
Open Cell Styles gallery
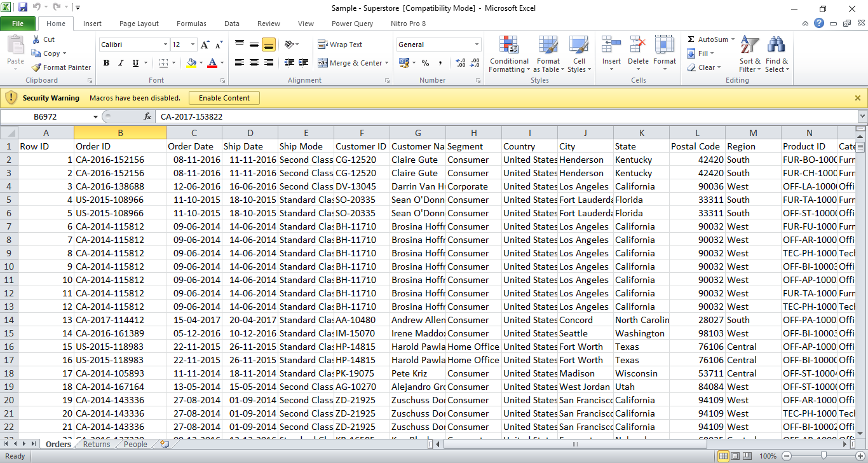pyautogui.click(x=578, y=54)
